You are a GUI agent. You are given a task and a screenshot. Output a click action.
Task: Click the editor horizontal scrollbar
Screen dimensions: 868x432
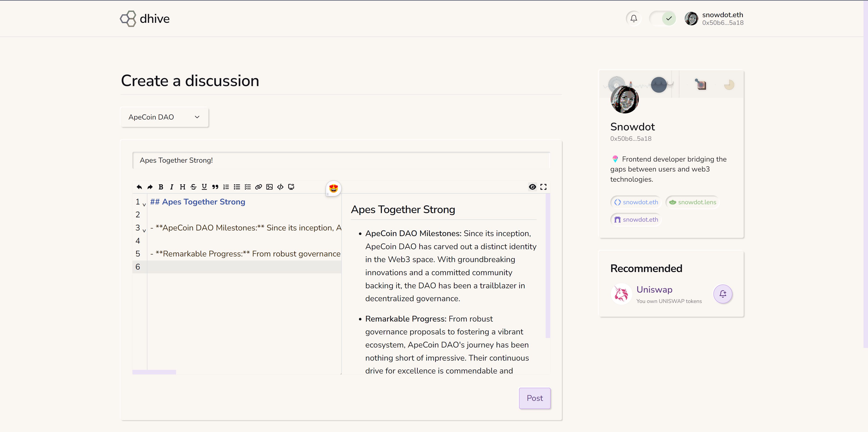point(154,372)
